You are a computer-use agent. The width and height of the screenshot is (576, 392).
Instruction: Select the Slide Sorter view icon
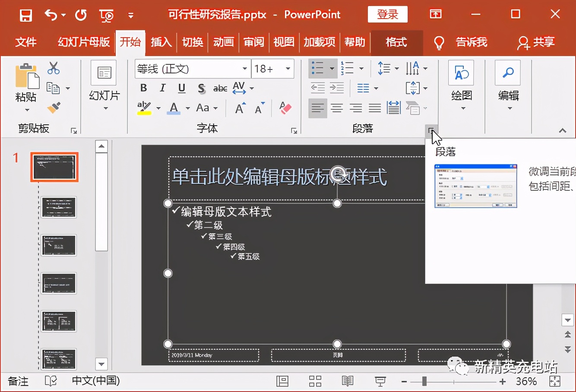click(x=314, y=381)
